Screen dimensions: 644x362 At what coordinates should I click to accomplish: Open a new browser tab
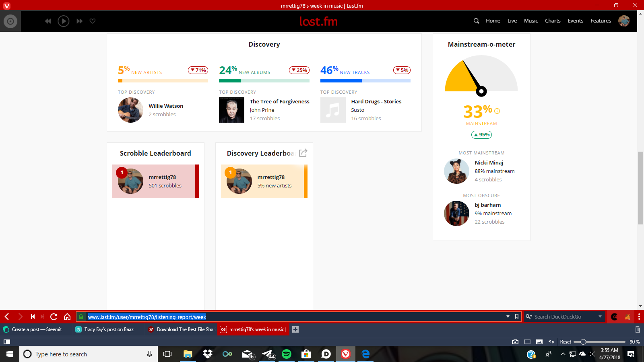295,329
